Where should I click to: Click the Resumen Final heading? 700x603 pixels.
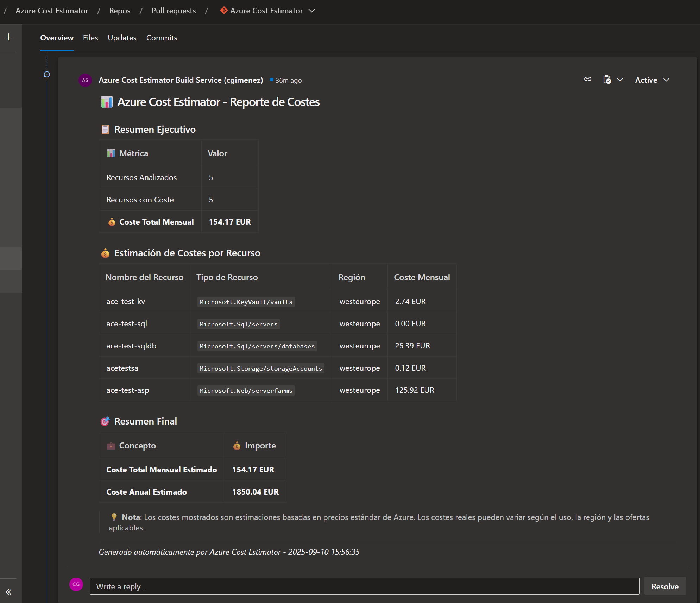tap(146, 421)
